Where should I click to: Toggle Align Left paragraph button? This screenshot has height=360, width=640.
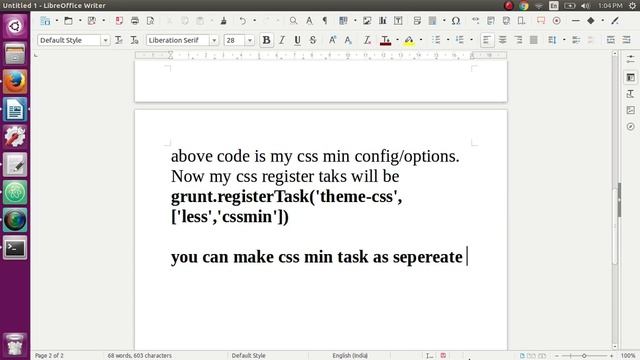tap(487, 40)
